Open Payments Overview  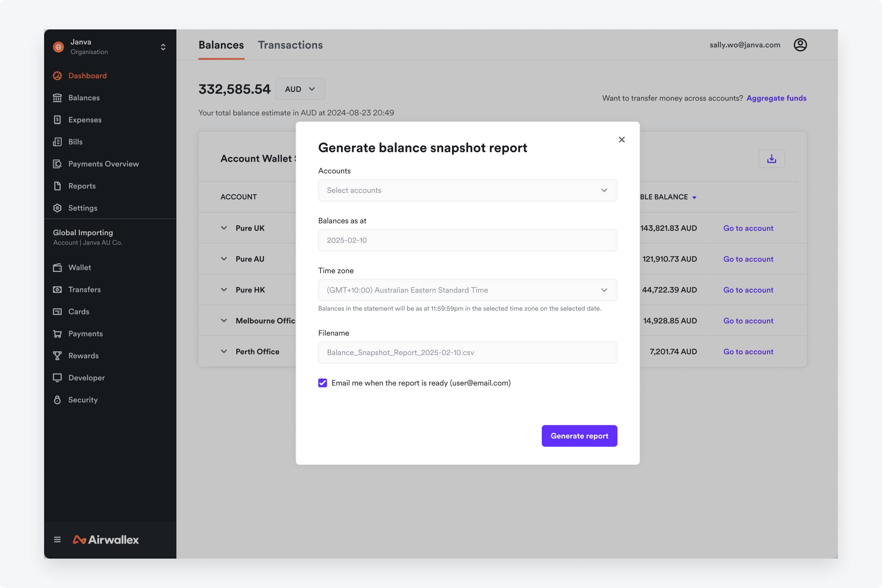coord(104,164)
